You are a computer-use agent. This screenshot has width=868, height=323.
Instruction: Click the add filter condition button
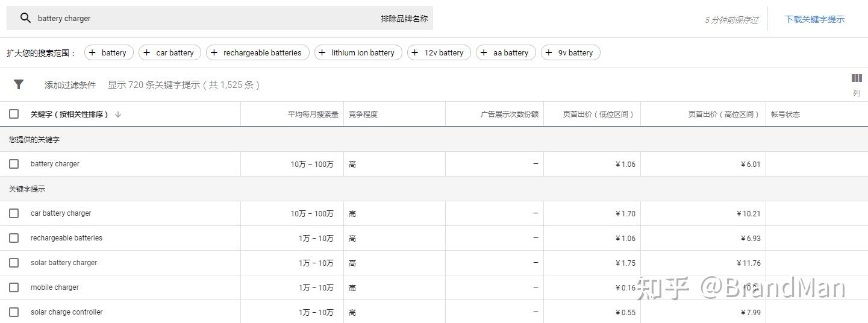pyautogui.click(x=70, y=85)
